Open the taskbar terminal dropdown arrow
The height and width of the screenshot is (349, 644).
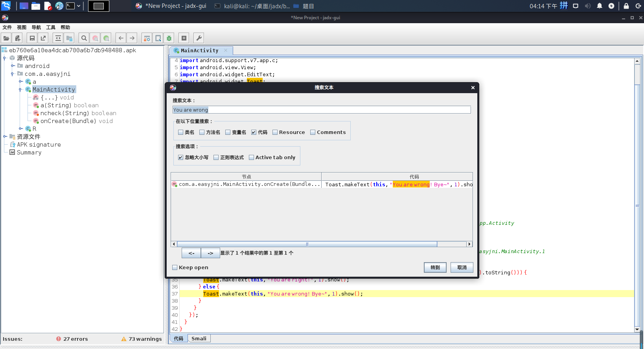(79, 6)
